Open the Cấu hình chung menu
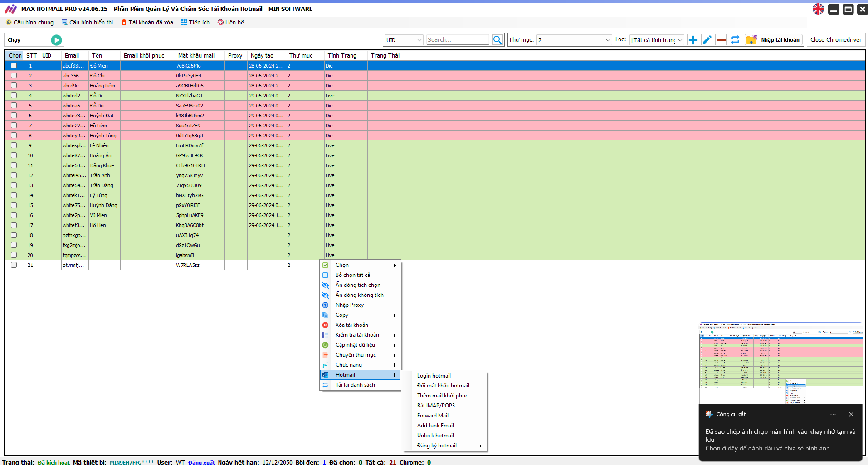Screen dimensions: 868x465 [29, 22]
